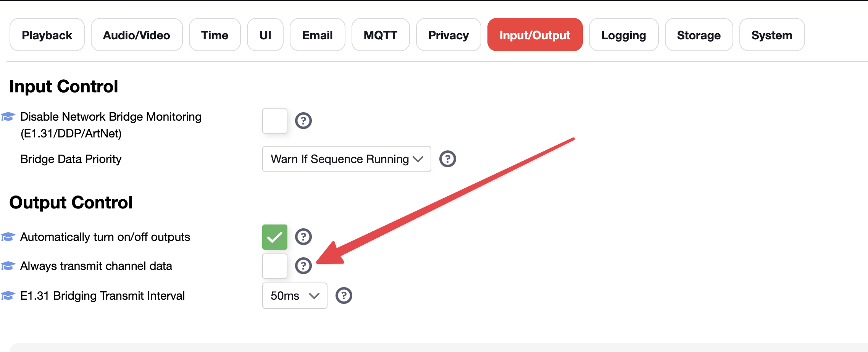
Task: Uncheck Automatically turn on/off outputs
Action: click(x=275, y=237)
